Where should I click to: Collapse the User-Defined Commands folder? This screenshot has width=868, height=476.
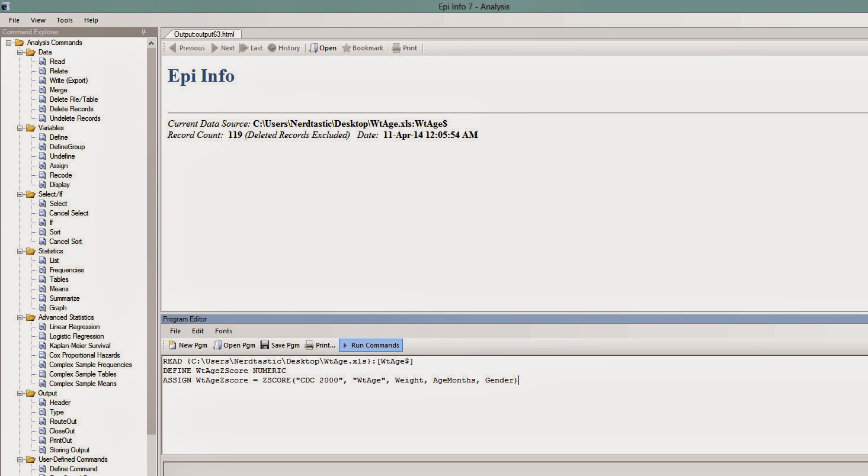tap(20, 459)
